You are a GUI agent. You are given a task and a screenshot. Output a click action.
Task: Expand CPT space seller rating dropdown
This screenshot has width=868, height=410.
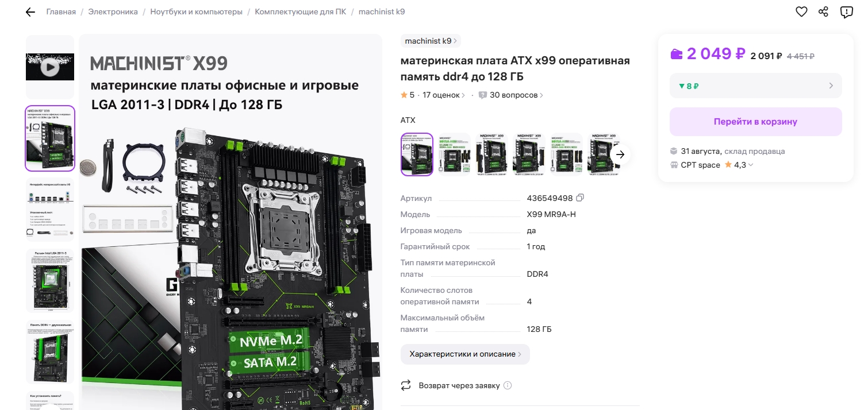(x=750, y=165)
